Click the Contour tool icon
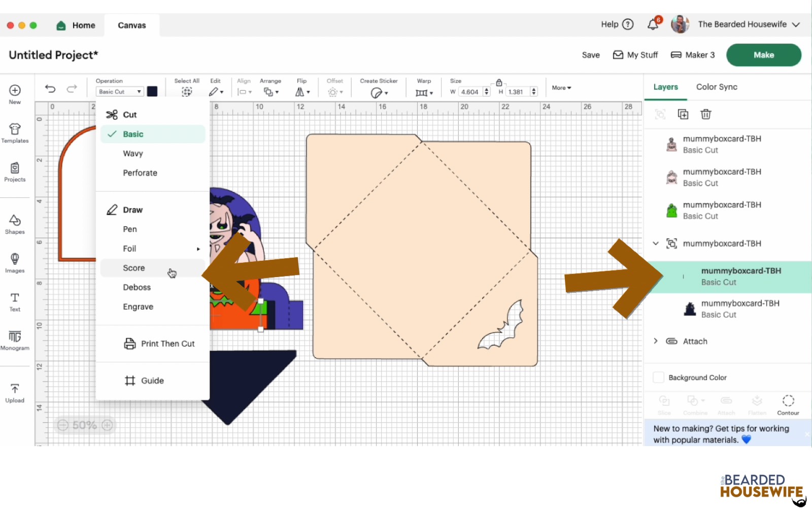This screenshot has width=812, height=516. pyautogui.click(x=788, y=404)
